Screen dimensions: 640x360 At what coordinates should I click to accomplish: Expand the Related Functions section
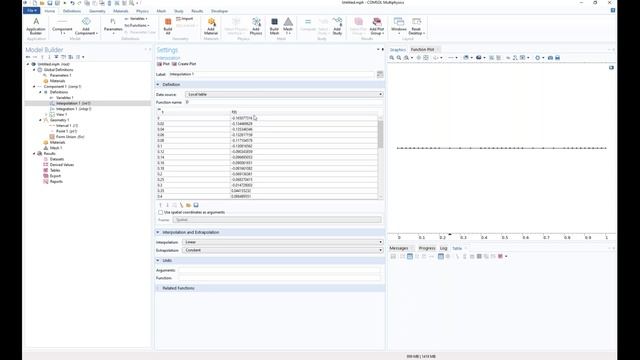[158, 288]
